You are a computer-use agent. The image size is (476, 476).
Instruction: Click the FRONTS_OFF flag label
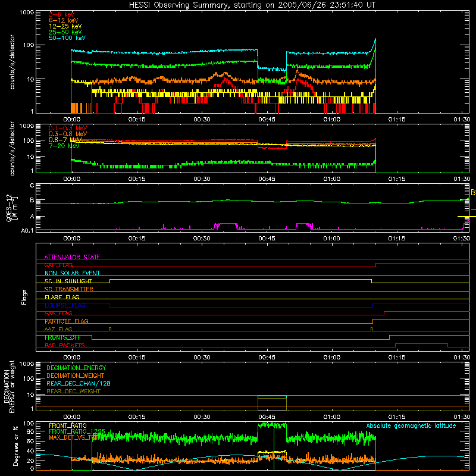pos(62,337)
